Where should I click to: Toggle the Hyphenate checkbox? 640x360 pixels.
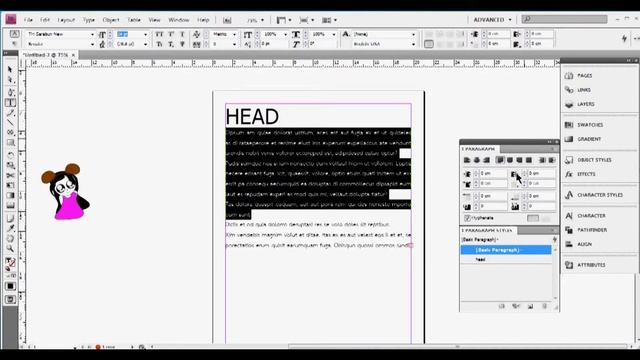point(468,218)
